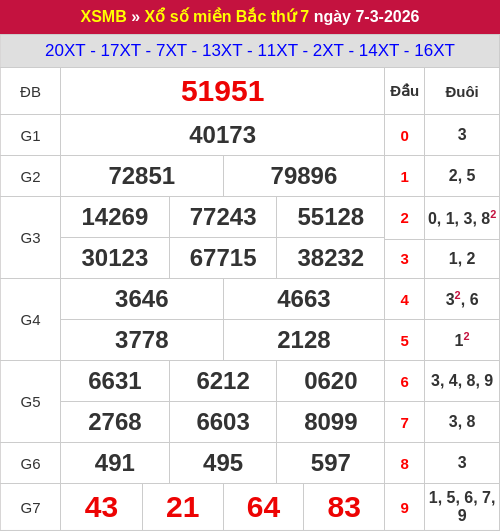The image size is (500, 531).
Task: Click Đuôi values 1, 5, 6, 7, 9
Action: click(462, 506)
